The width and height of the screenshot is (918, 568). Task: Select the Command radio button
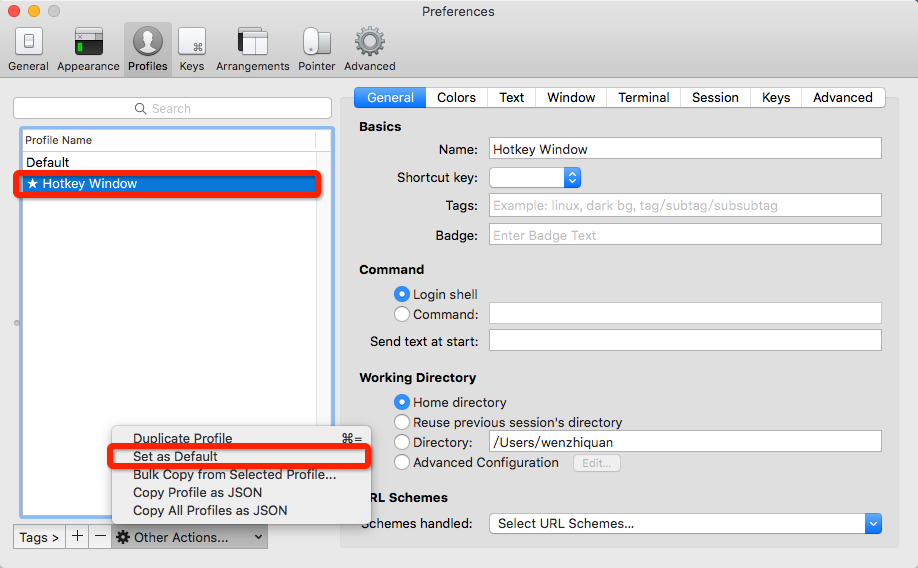[x=402, y=314]
